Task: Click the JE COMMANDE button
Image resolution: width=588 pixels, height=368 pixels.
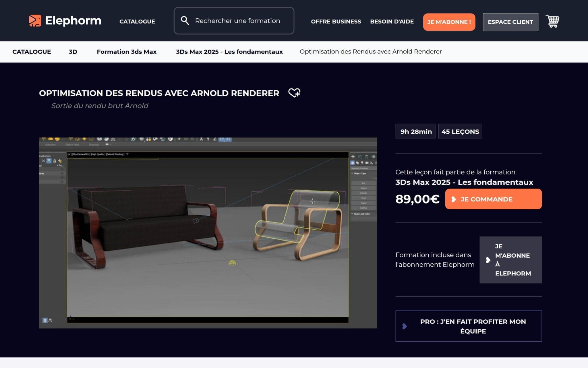Action: [x=493, y=199]
